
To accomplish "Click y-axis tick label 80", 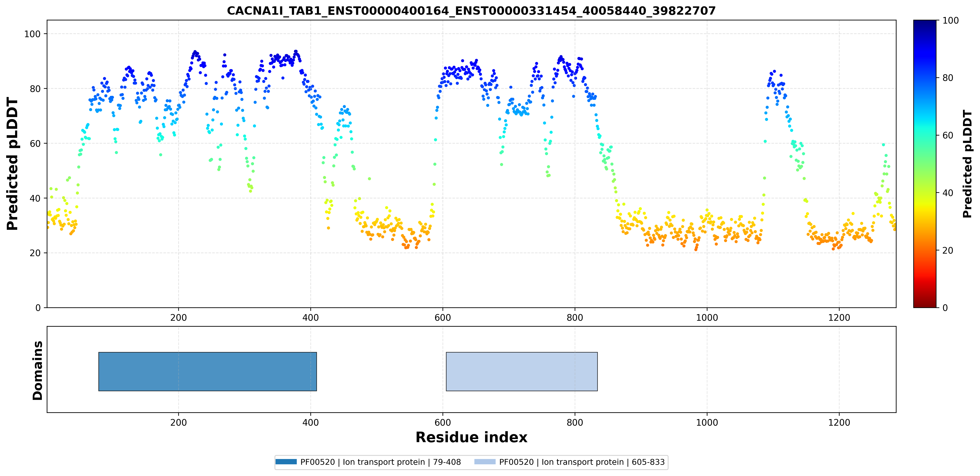I will [x=35, y=89].
